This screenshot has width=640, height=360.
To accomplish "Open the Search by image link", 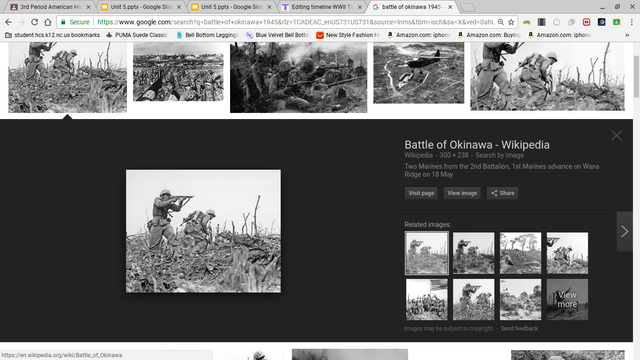I will [x=499, y=155].
